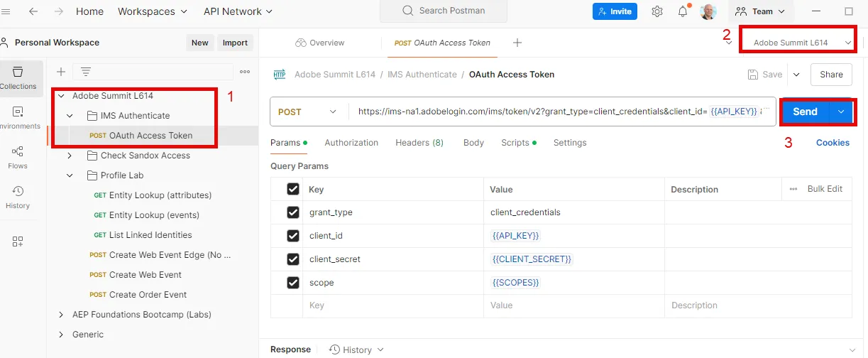
Task: Click Home in the top bar
Action: (x=89, y=11)
